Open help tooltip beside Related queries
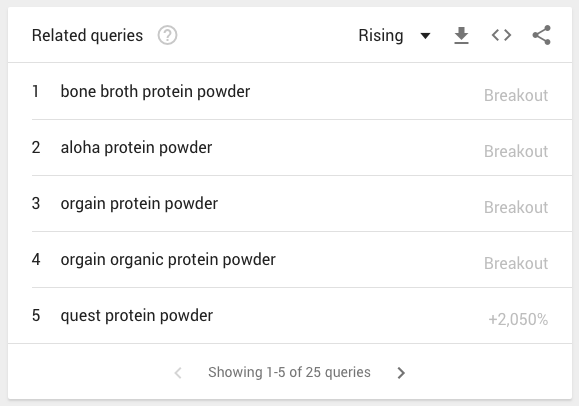 tap(167, 35)
